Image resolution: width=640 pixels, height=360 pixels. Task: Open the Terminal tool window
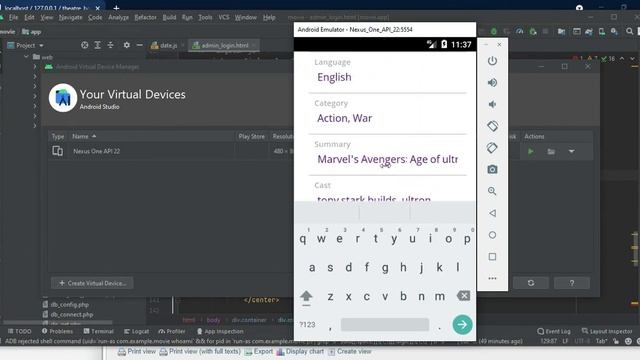coord(98,331)
